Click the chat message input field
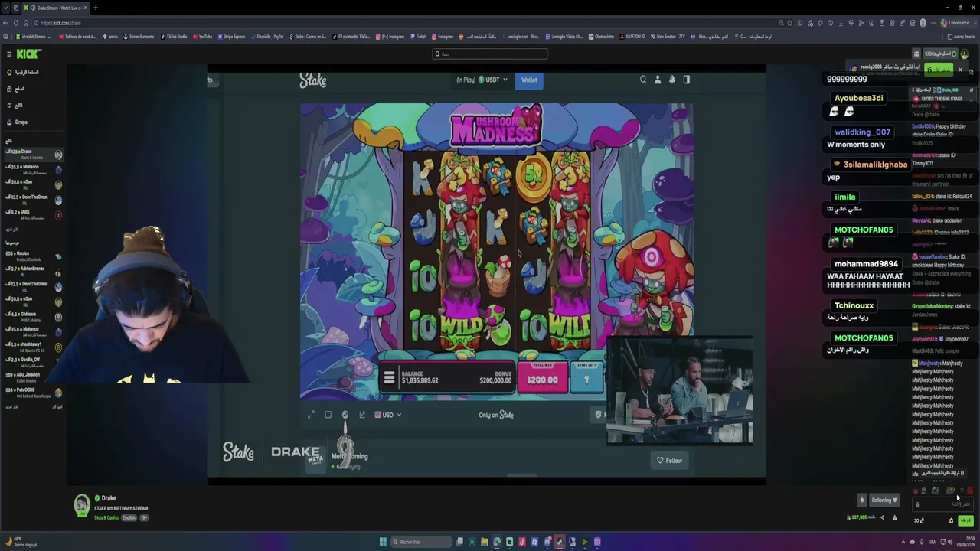This screenshot has width=980, height=551. (942, 504)
